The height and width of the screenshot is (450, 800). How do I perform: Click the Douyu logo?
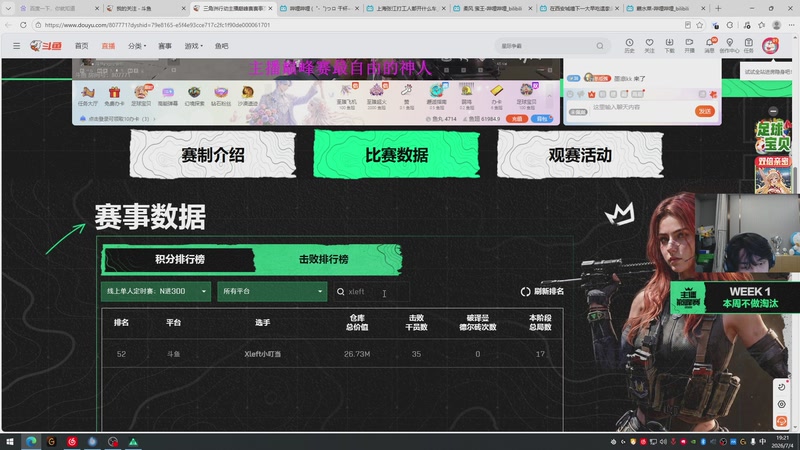46,46
